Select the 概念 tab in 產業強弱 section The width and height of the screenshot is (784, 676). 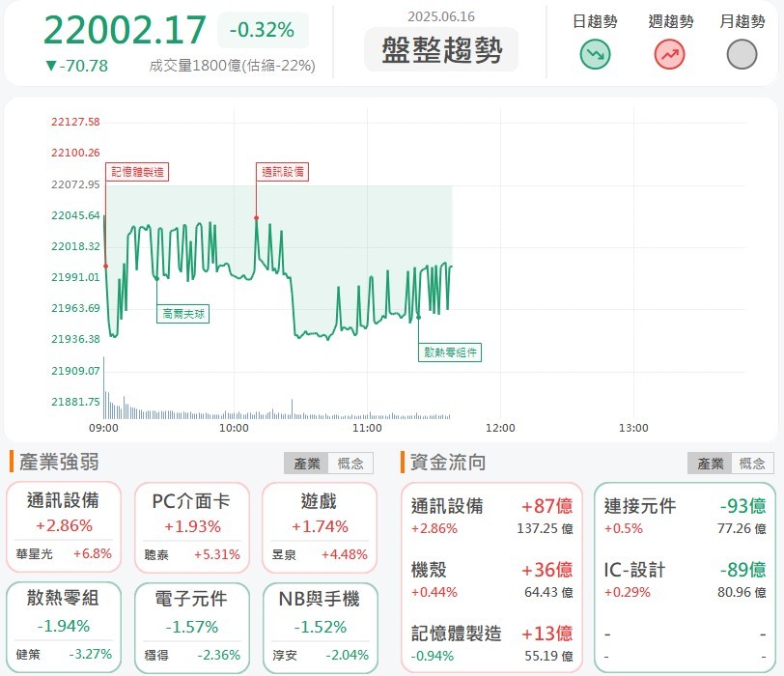click(350, 464)
